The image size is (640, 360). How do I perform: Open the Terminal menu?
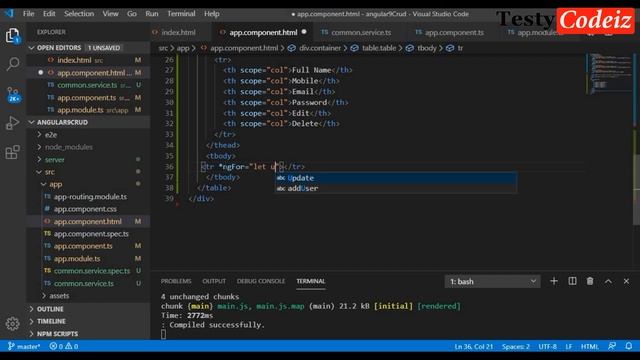pyautogui.click(x=181, y=13)
